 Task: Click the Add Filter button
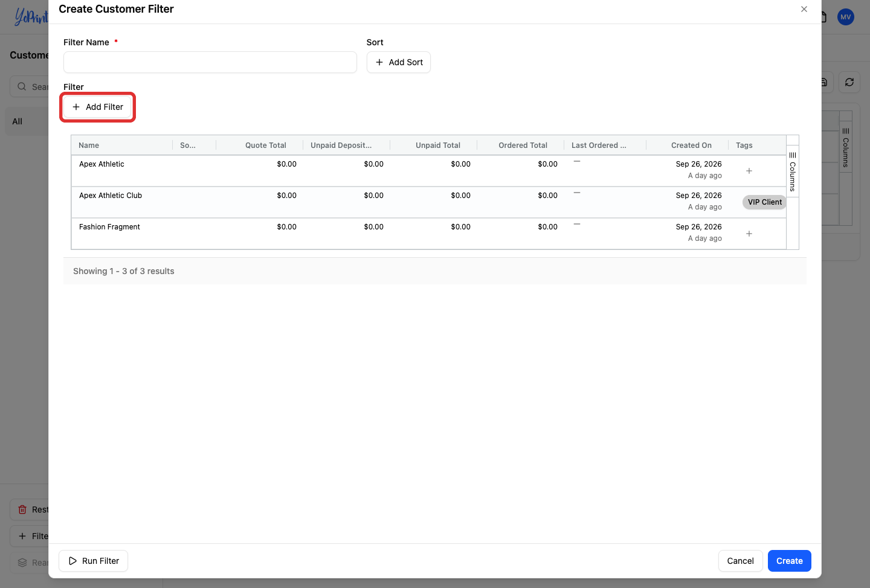(x=98, y=107)
